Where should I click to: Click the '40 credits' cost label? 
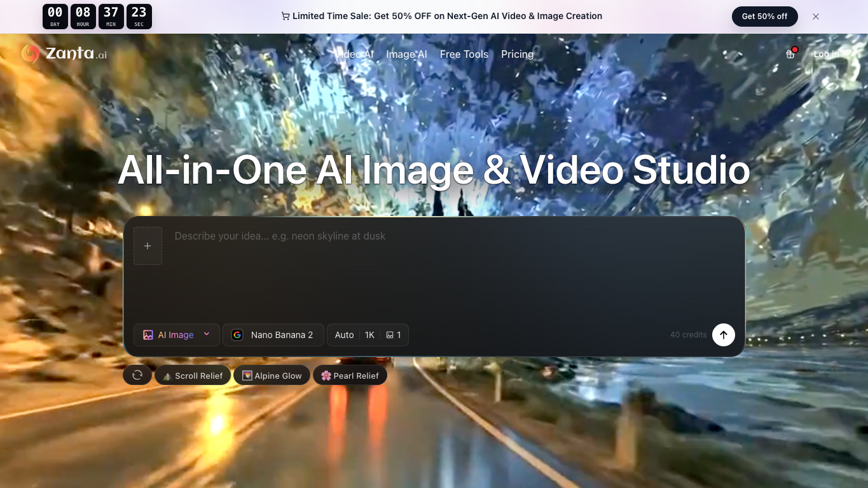(688, 335)
